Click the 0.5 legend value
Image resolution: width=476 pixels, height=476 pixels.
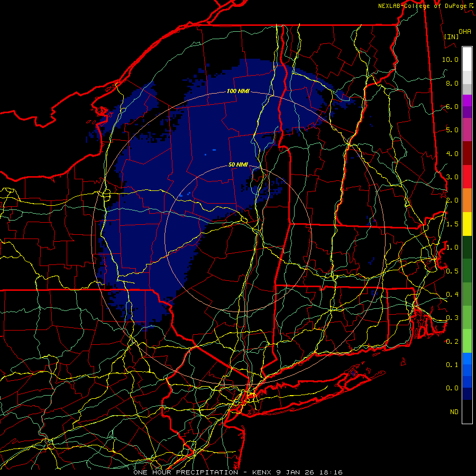pyautogui.click(x=452, y=271)
